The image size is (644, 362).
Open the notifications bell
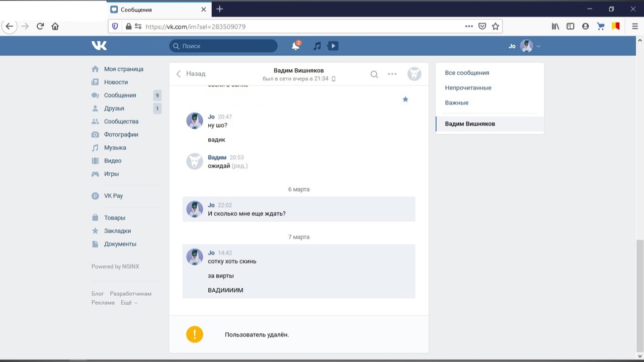click(x=296, y=46)
